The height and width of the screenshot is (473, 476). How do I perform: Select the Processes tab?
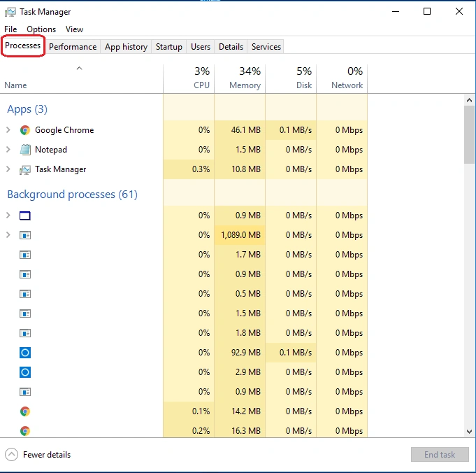(x=23, y=45)
